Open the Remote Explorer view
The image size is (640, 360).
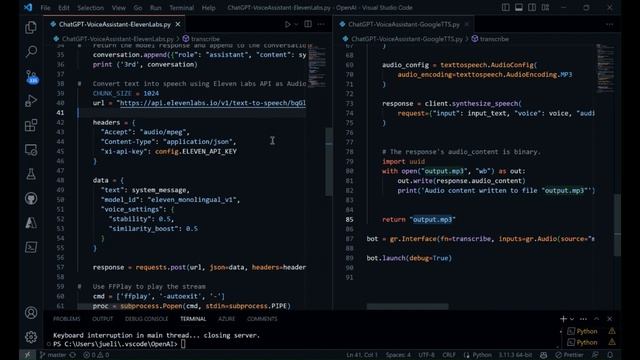31,150
